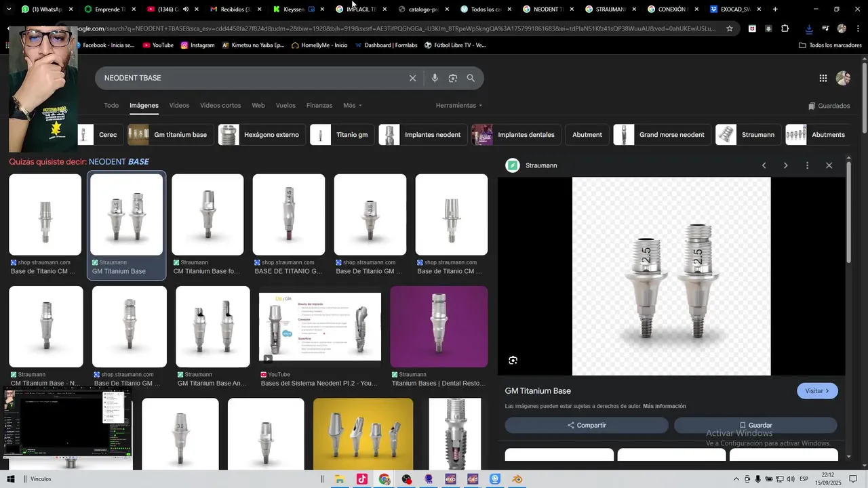
Task: Start voice search with the microphone icon
Action: tap(435, 78)
